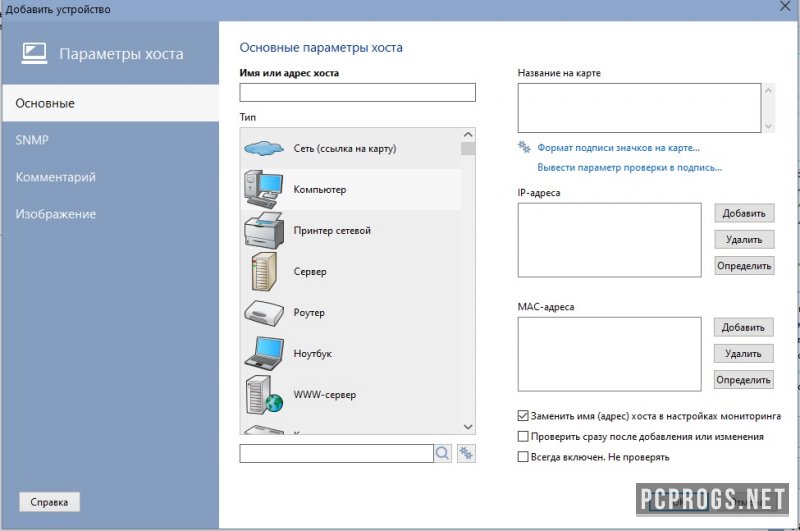Open the Основные tab

click(111, 103)
